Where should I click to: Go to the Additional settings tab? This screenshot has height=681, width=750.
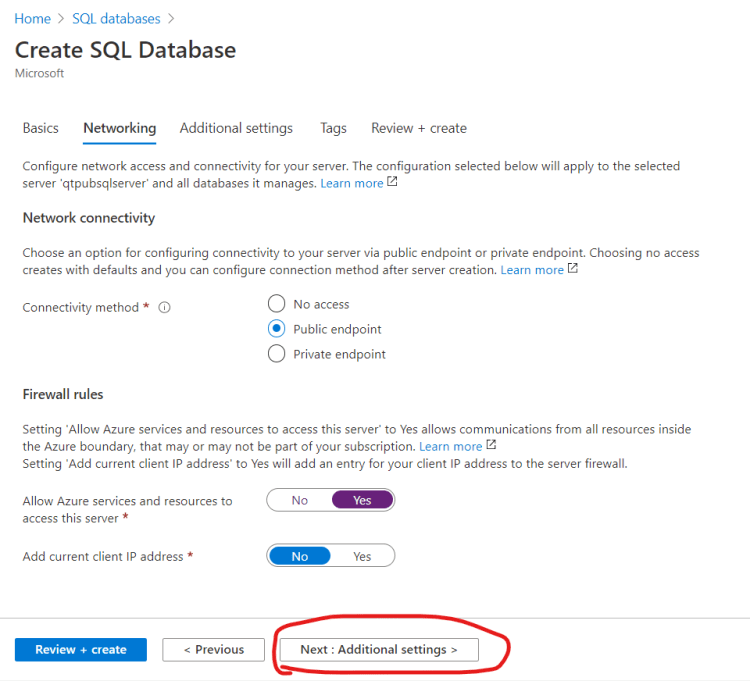[236, 128]
